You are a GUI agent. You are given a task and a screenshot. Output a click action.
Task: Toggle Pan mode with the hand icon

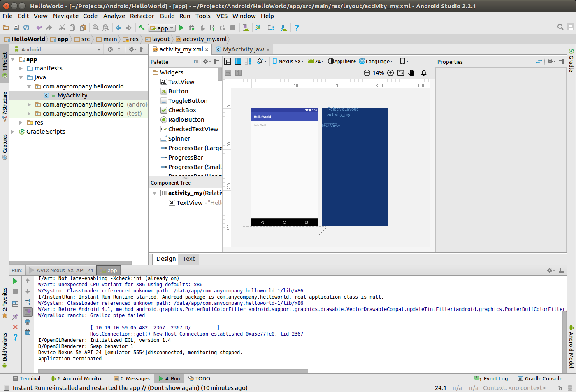pyautogui.click(x=411, y=73)
